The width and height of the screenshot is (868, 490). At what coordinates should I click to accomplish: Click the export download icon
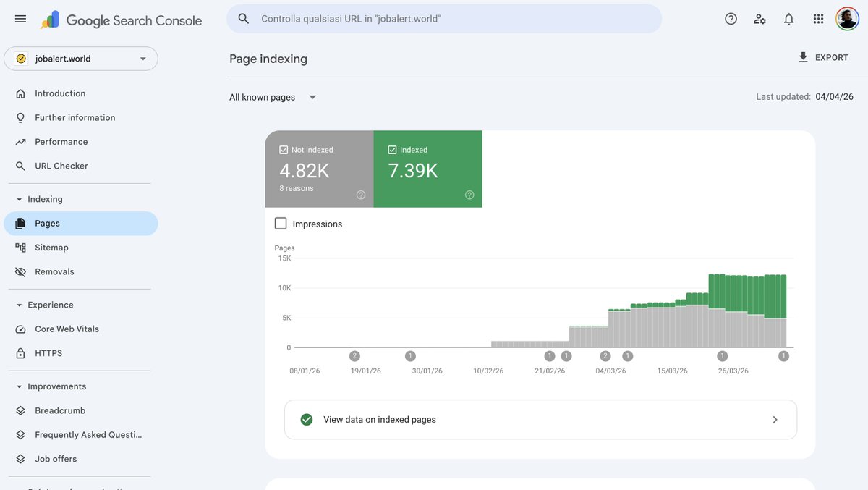tap(803, 57)
